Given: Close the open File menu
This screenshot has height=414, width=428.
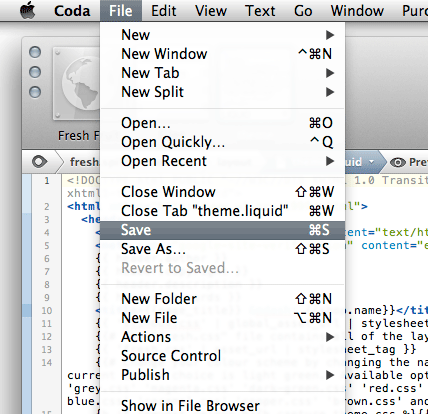Looking at the screenshot, I should pyautogui.click(x=121, y=11).
